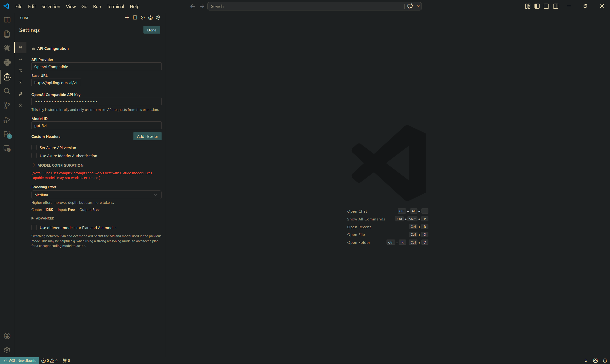Open the Edit menu
610x364 pixels.
32,6
